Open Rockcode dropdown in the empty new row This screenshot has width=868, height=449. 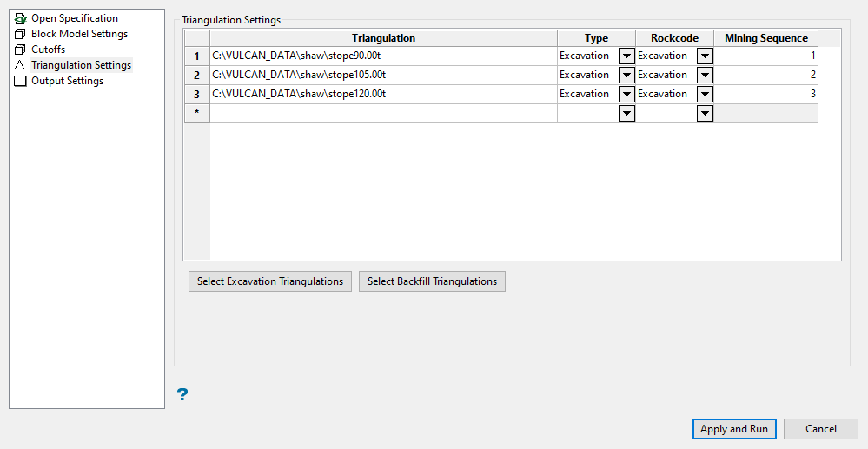(705, 114)
